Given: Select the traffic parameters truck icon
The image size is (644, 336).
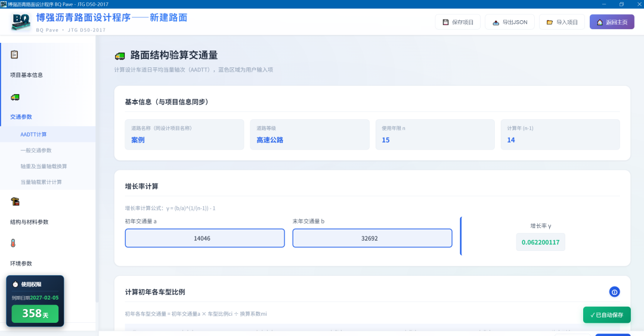Looking at the screenshot, I should tap(15, 97).
